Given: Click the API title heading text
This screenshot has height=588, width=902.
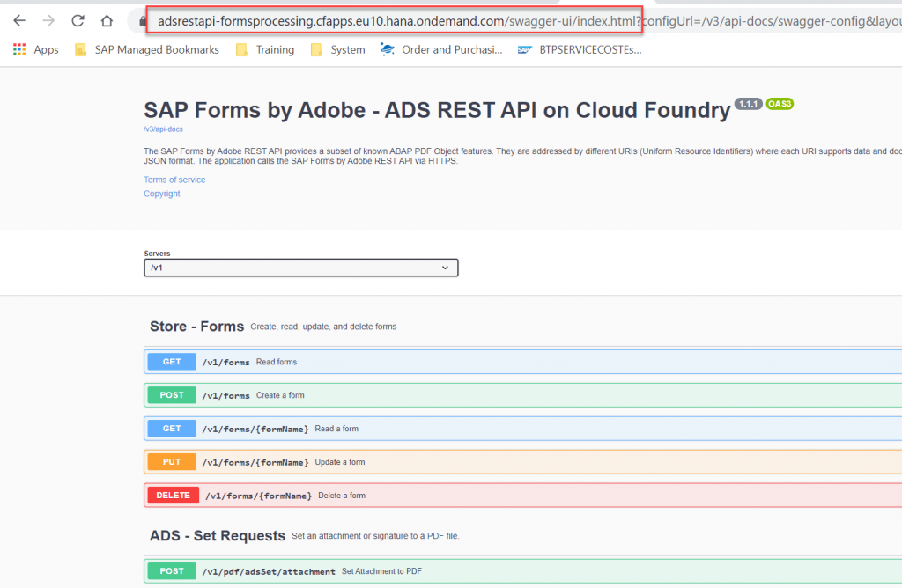Looking at the screenshot, I should click(x=437, y=110).
